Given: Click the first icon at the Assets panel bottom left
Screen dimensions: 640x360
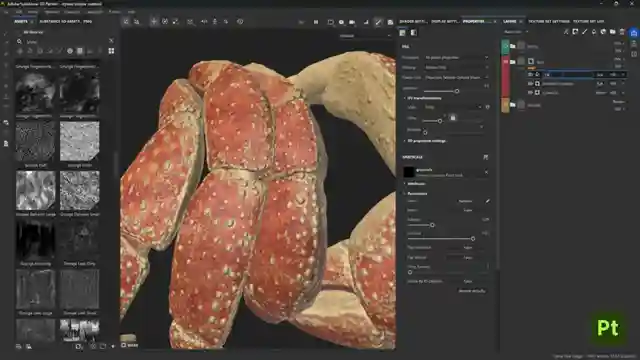Looking at the screenshot, I should [18, 347].
